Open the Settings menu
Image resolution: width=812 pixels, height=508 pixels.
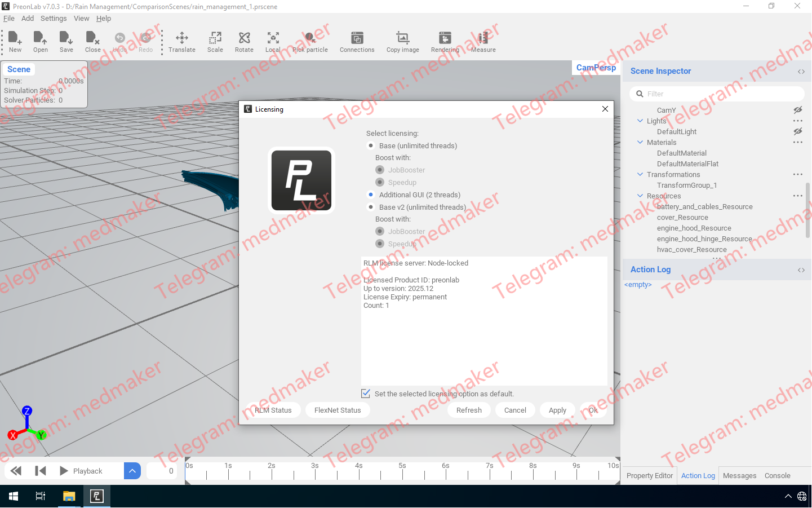(54, 18)
